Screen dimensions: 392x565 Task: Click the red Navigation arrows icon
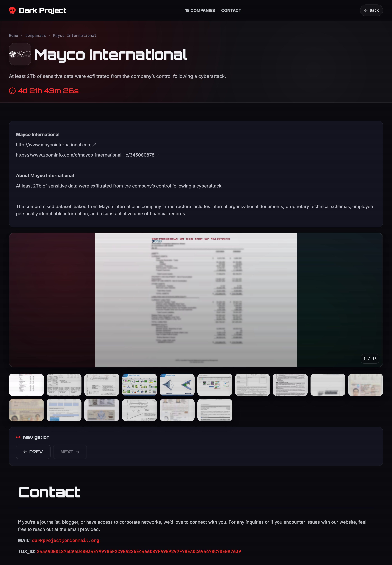(18, 437)
